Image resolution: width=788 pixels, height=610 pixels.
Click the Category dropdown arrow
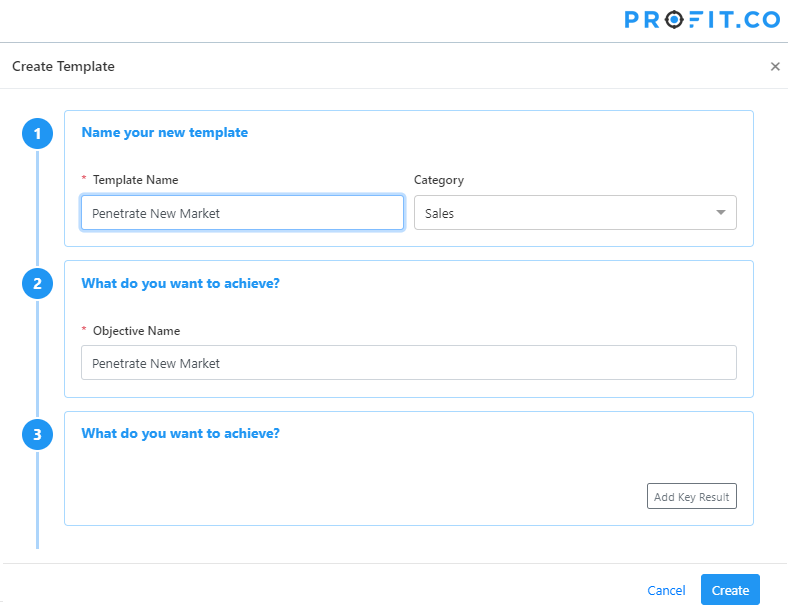[x=721, y=213]
